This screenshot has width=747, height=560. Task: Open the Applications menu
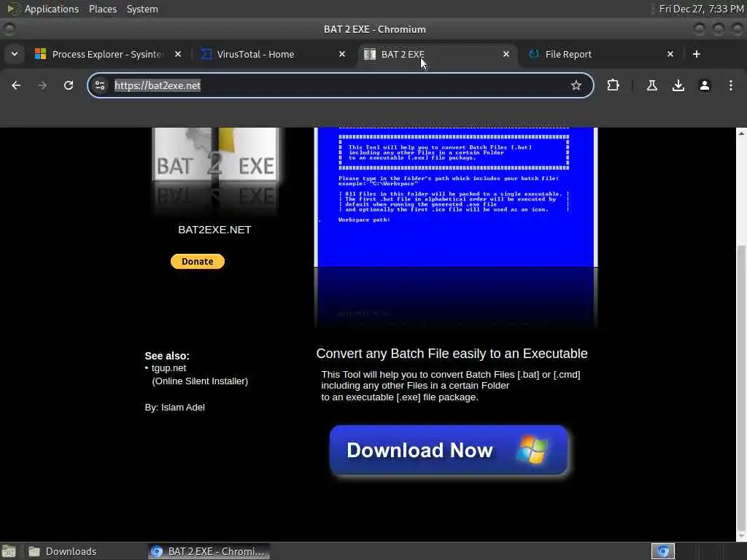coord(52,9)
